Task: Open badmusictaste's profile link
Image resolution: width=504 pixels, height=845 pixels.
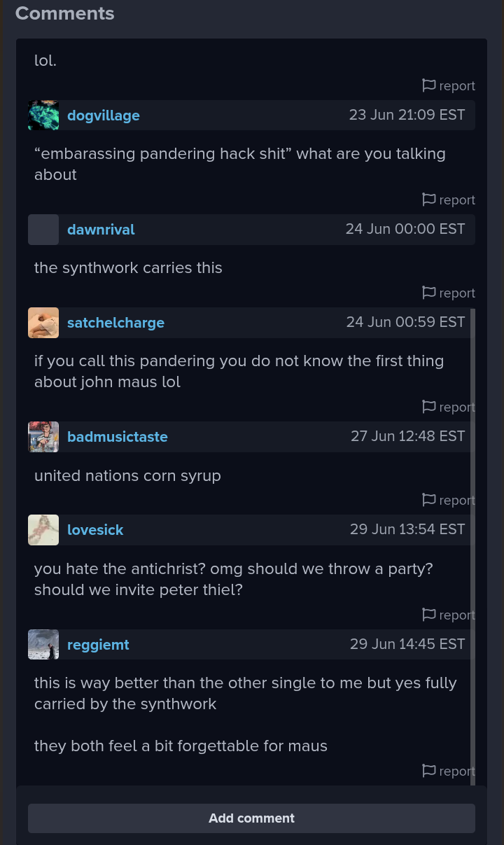Action: tap(118, 437)
